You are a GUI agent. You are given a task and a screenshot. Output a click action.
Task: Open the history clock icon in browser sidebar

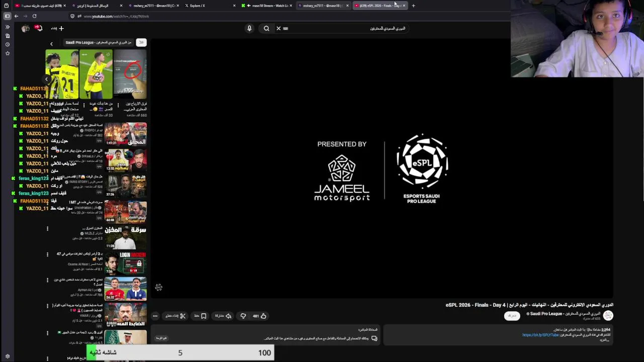(7, 44)
